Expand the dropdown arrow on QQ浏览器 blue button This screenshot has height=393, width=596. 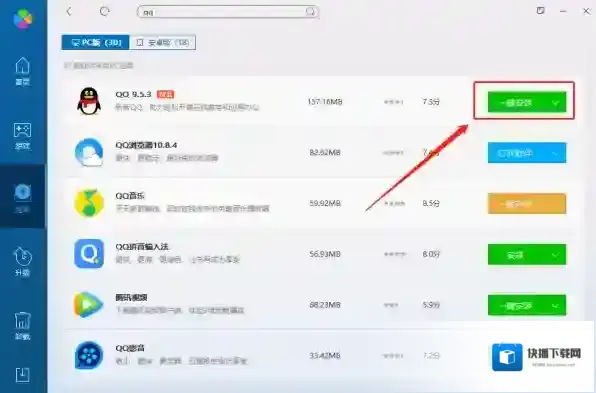point(556,153)
